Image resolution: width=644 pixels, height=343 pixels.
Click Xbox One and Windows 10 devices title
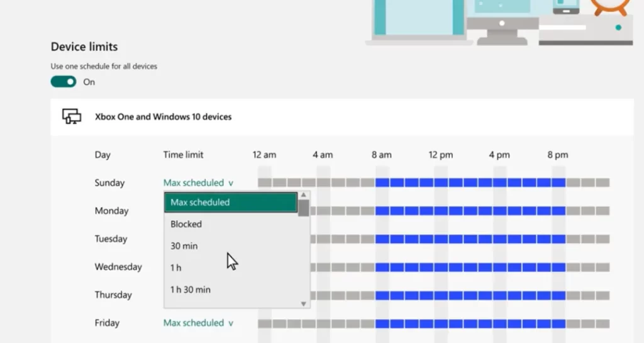pyautogui.click(x=163, y=116)
